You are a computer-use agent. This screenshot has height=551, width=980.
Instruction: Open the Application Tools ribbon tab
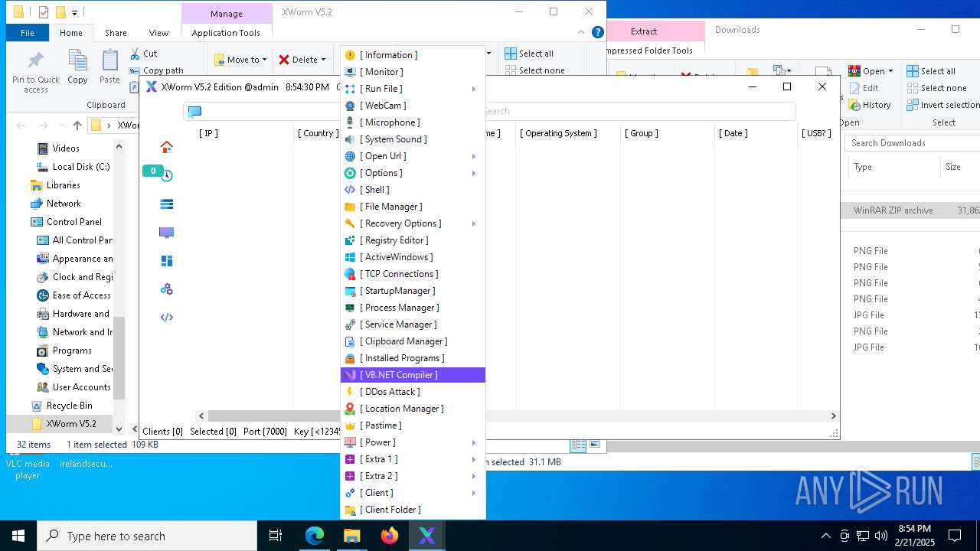(226, 33)
